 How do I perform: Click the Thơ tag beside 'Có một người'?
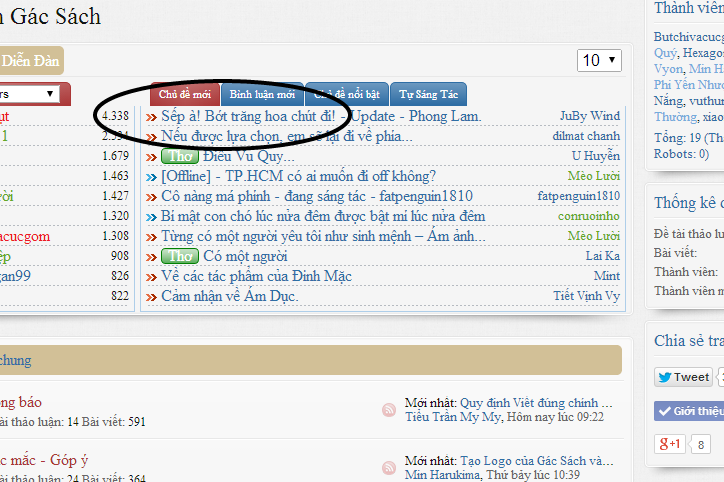(x=180, y=256)
